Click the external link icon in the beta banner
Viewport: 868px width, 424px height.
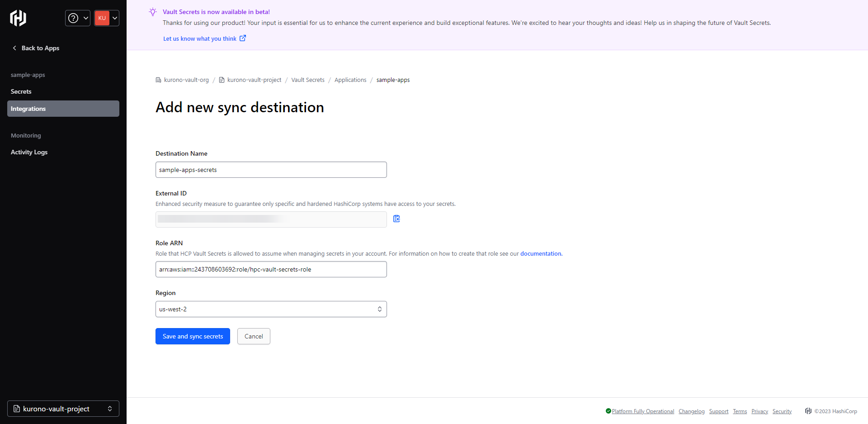[x=243, y=38]
